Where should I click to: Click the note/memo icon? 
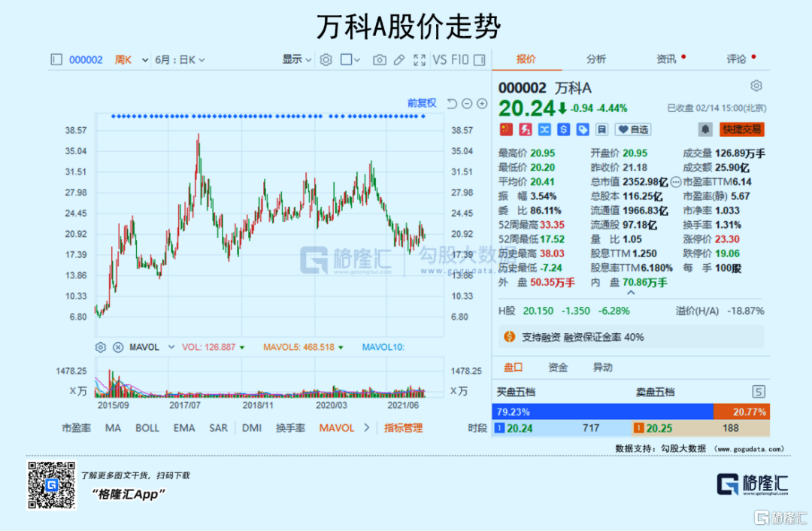click(601, 129)
